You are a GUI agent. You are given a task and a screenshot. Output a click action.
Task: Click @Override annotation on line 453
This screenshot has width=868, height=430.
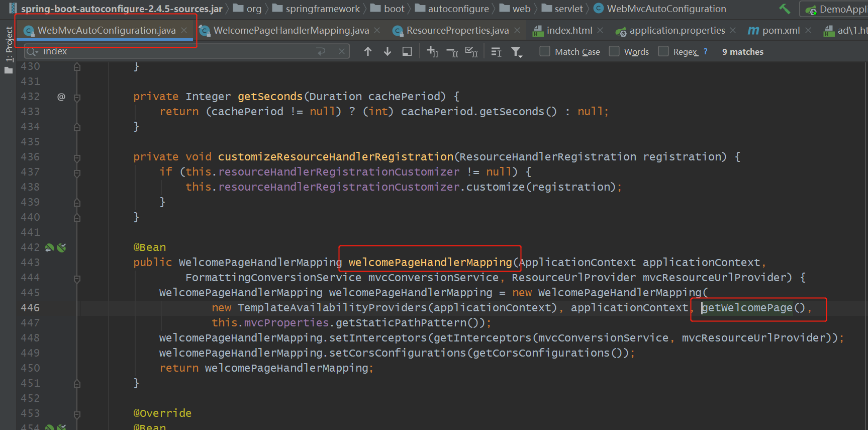[162, 413]
